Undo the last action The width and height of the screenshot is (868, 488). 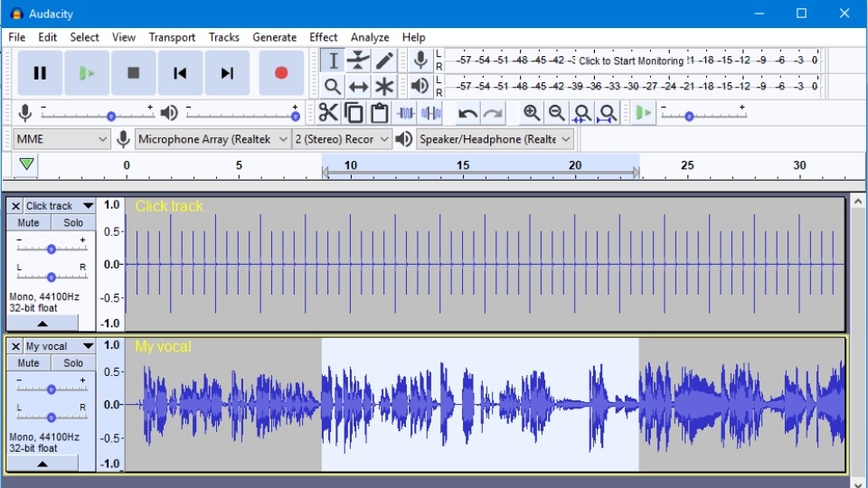[467, 114]
